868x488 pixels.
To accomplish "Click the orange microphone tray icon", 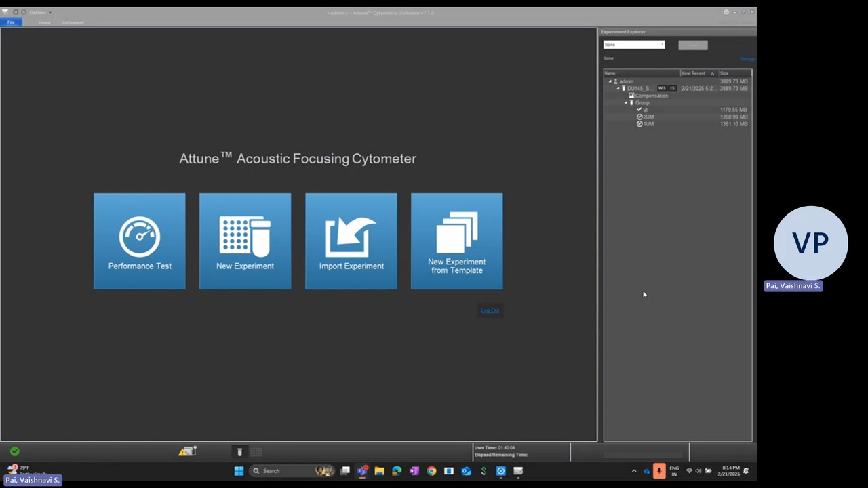I will click(x=659, y=471).
